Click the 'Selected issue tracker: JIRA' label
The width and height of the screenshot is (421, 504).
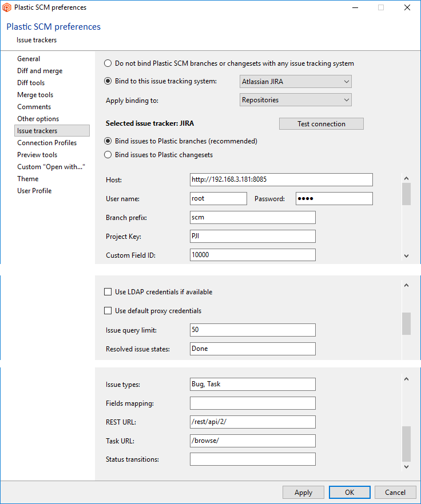150,123
